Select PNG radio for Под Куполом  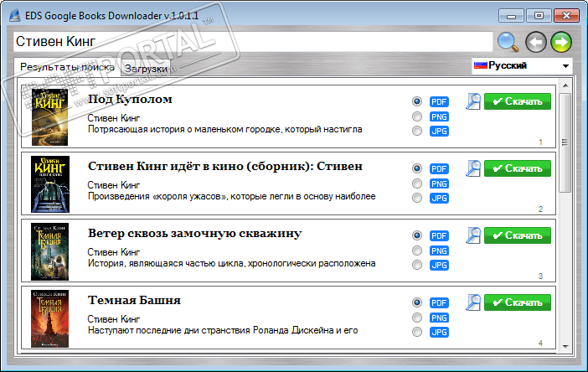point(416,116)
